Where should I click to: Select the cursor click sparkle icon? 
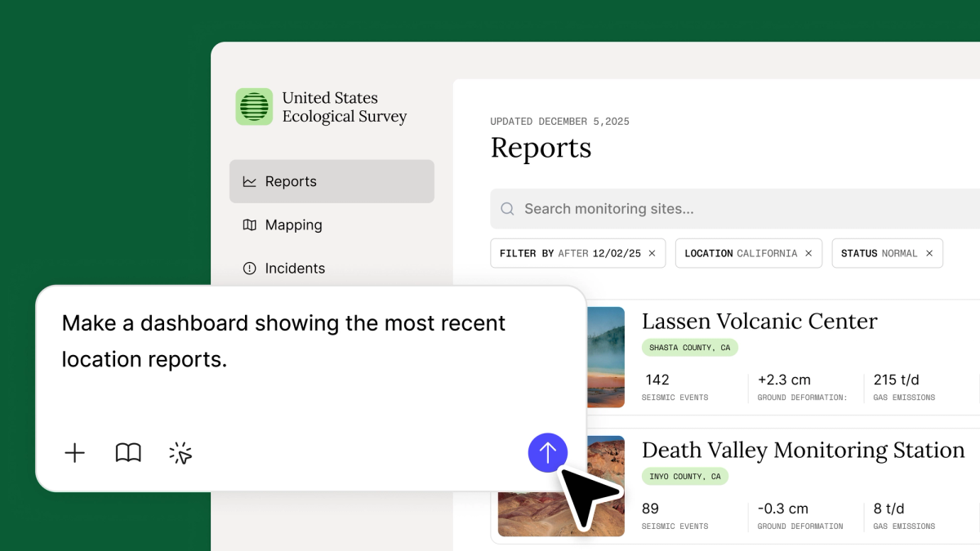click(x=180, y=453)
